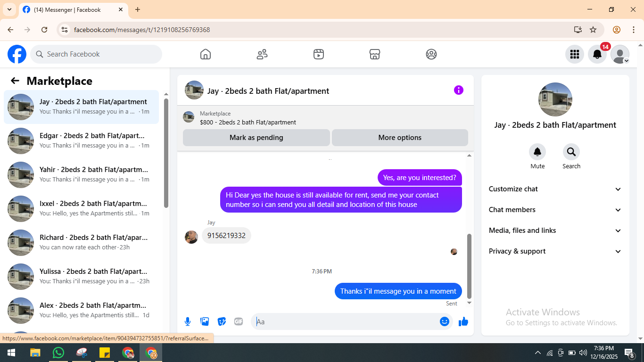Click the More options button

point(400,138)
